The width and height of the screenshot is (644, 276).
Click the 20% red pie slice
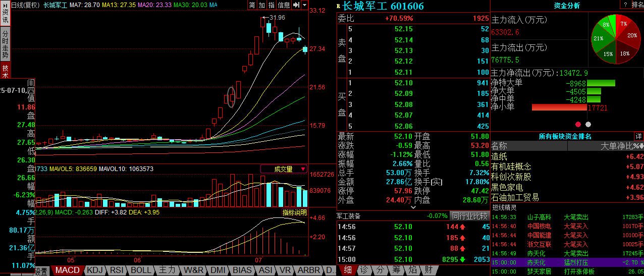tap(631, 36)
